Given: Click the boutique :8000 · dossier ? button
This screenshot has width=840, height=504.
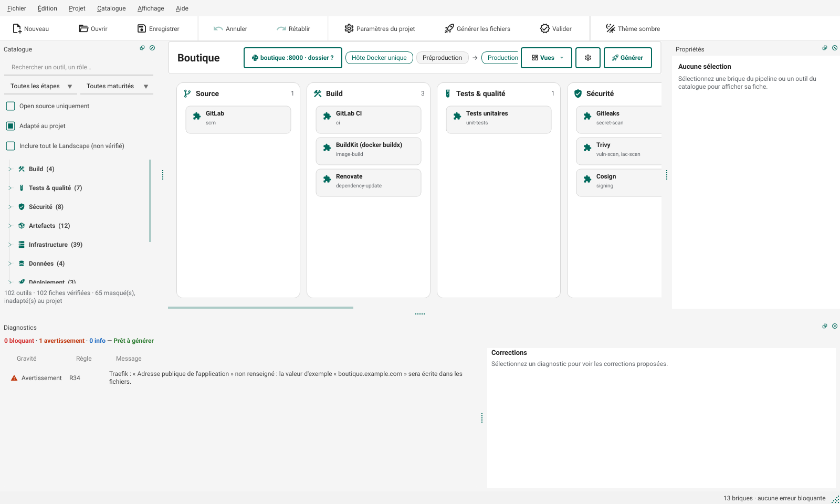Looking at the screenshot, I should click(293, 58).
